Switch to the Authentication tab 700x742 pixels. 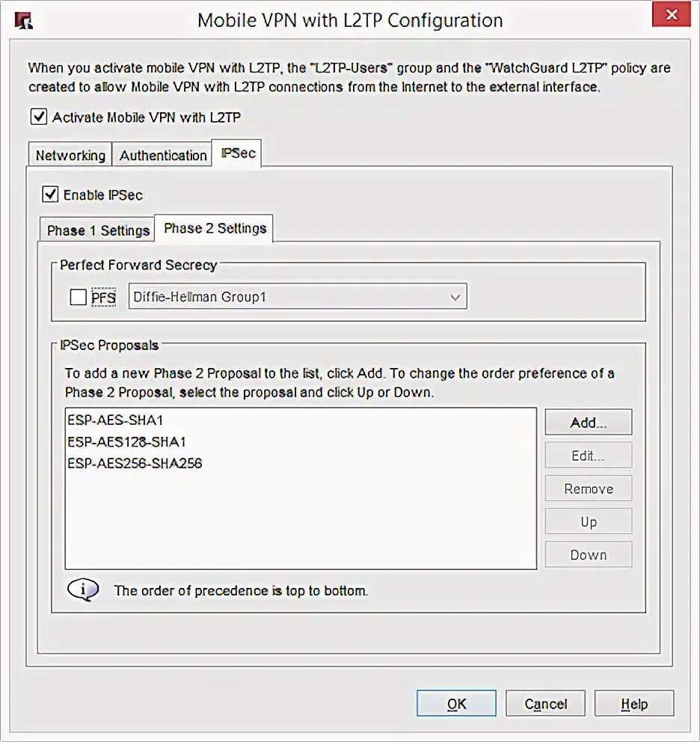[163, 155]
